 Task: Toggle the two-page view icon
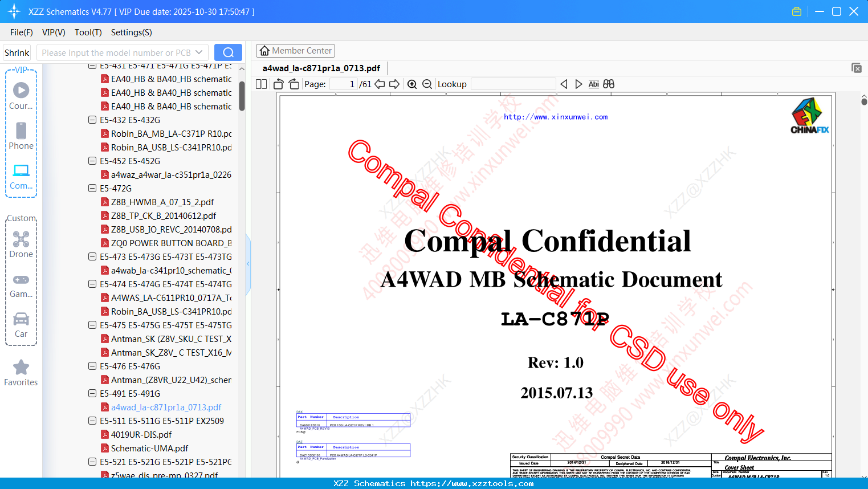click(261, 84)
